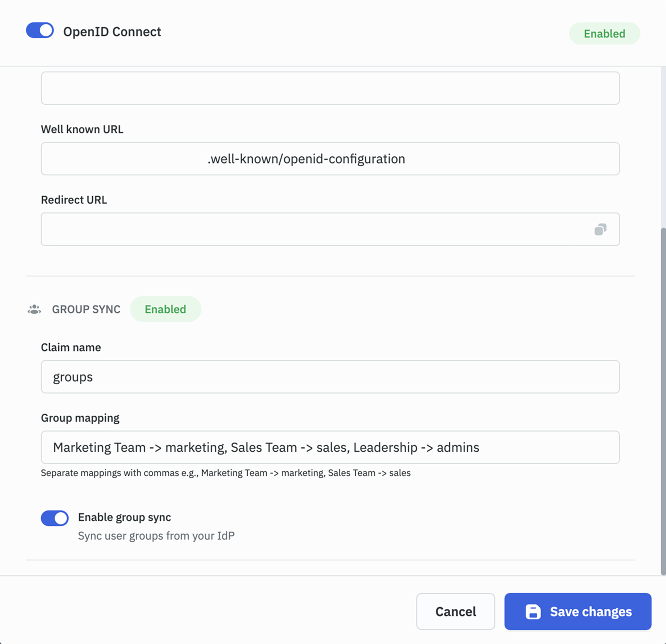Click the mapping hint text below Group mapping

(x=226, y=473)
